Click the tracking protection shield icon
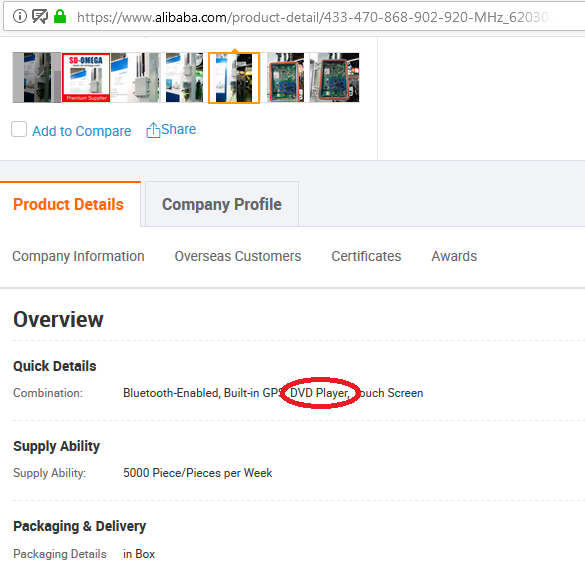Image resolution: width=585 pixels, height=565 pixels. [40, 16]
